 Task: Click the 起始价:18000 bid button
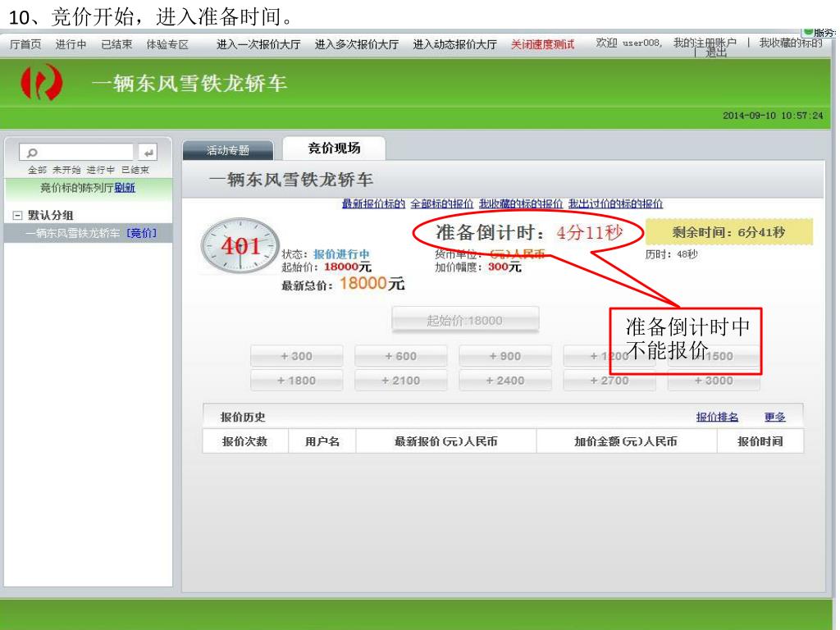(465, 321)
